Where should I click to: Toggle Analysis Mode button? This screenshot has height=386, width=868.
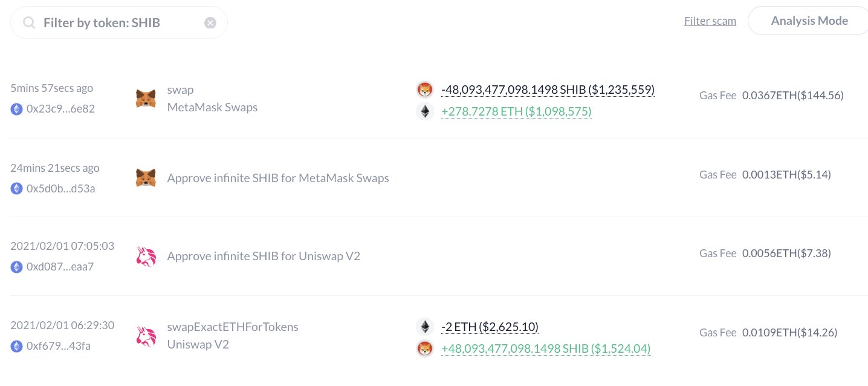(x=809, y=21)
